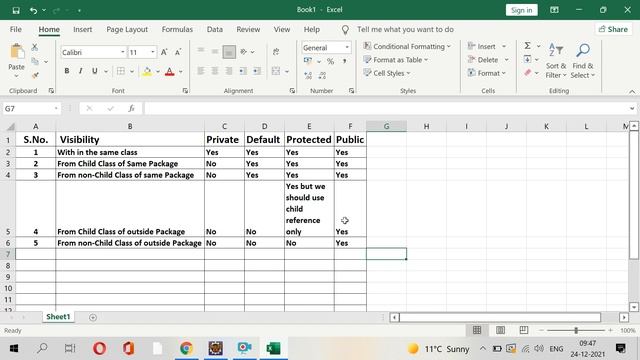Switch to the Insert tab
This screenshot has width=640, height=360.
point(82,29)
